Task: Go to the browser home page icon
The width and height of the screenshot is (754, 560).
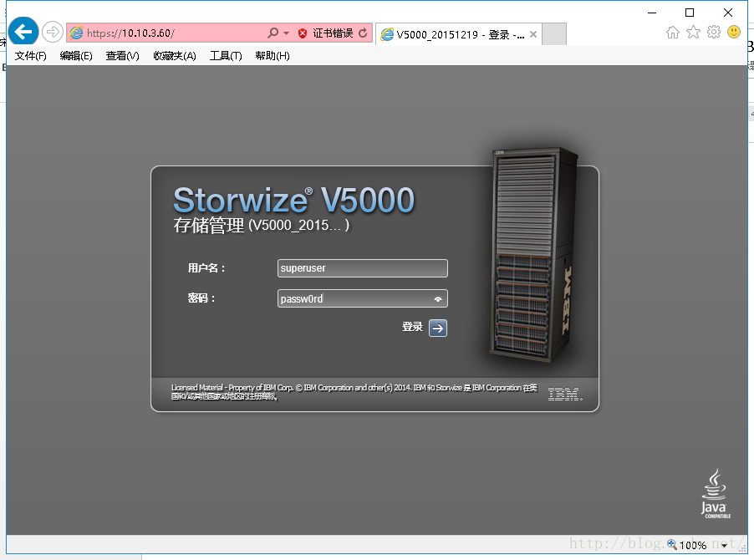Action: click(673, 33)
